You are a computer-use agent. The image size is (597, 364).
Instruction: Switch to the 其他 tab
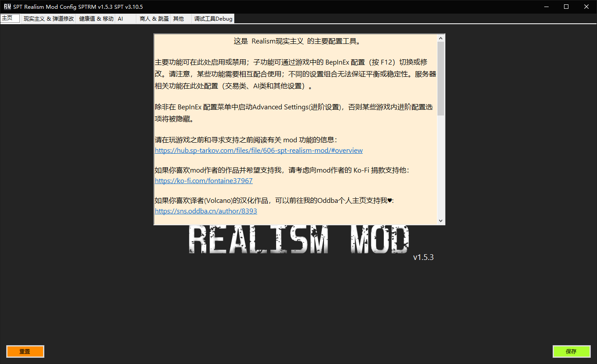coord(178,19)
